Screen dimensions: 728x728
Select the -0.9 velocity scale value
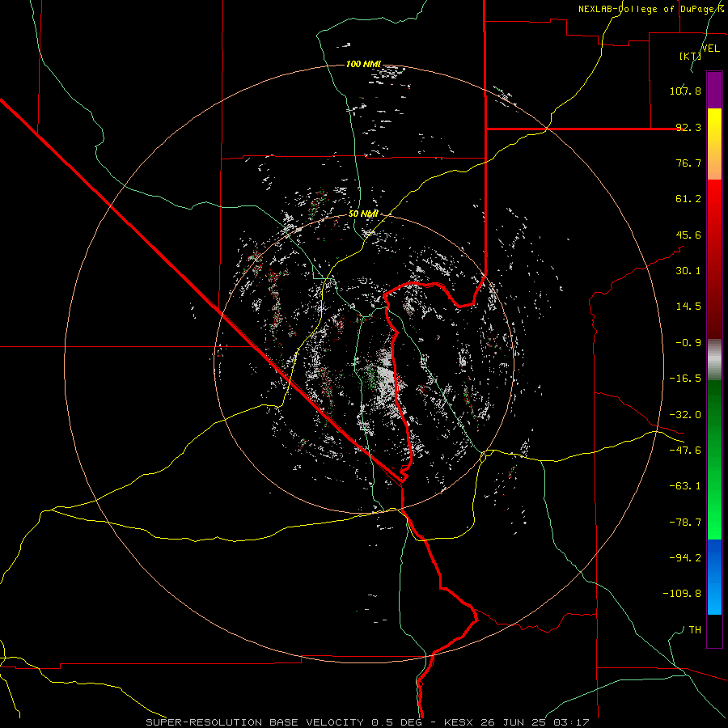pos(688,343)
